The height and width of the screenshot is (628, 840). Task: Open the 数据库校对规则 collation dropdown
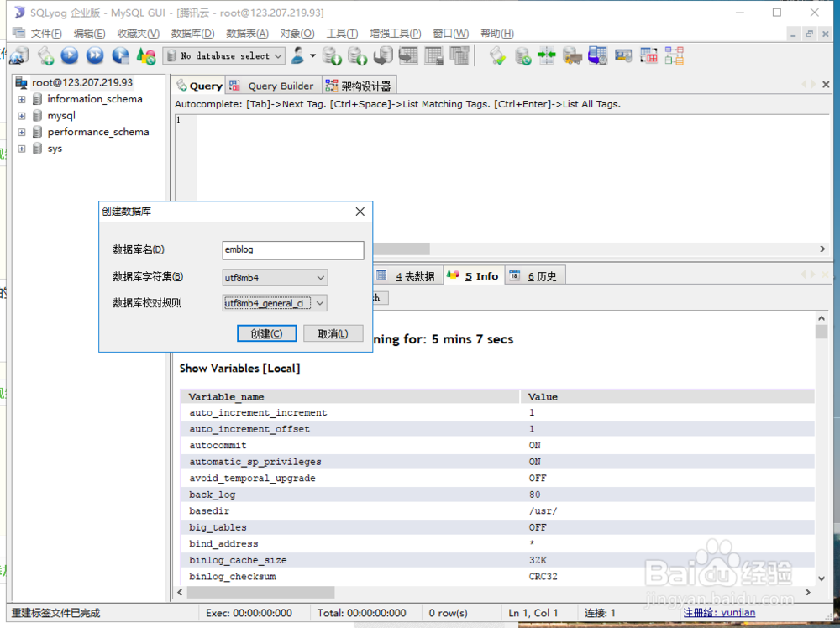coord(275,303)
